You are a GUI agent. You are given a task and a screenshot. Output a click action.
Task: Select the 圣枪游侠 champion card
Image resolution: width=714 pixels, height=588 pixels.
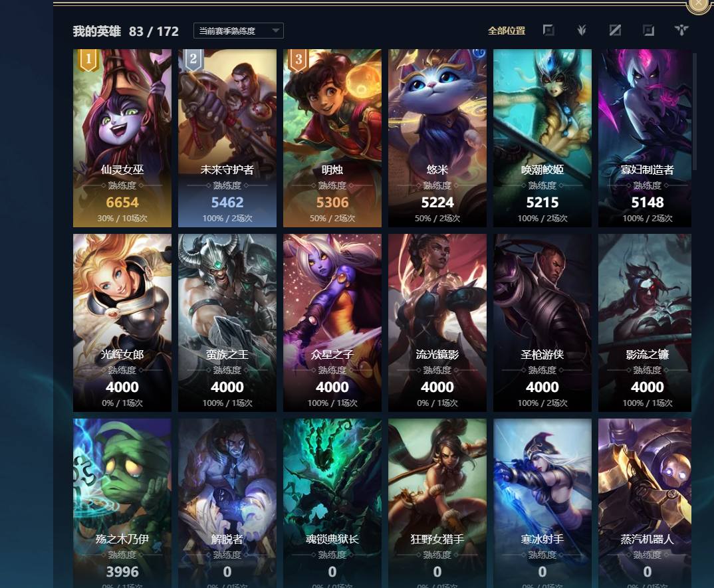[542, 323]
